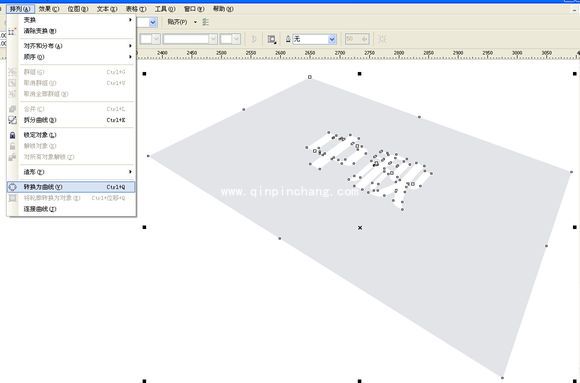Click the top-right selection handle
This screenshot has height=383, width=580.
click(x=574, y=74)
